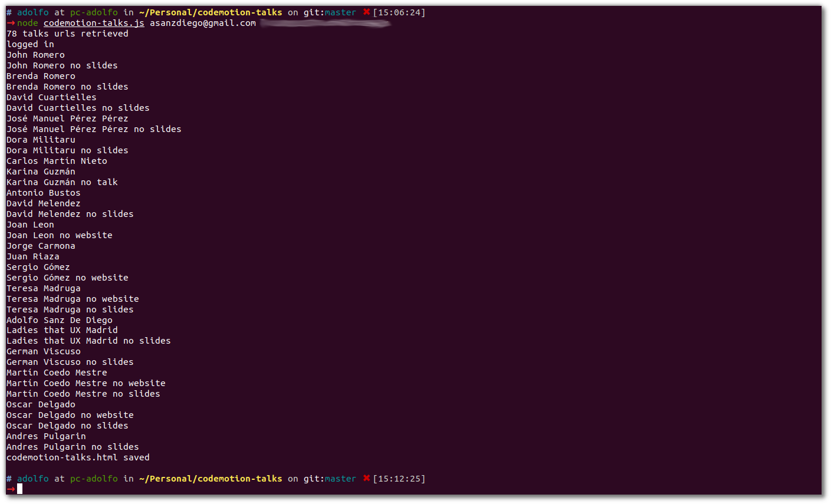
Task: Click the "German Viscuso no slides" line
Action: coord(70,362)
